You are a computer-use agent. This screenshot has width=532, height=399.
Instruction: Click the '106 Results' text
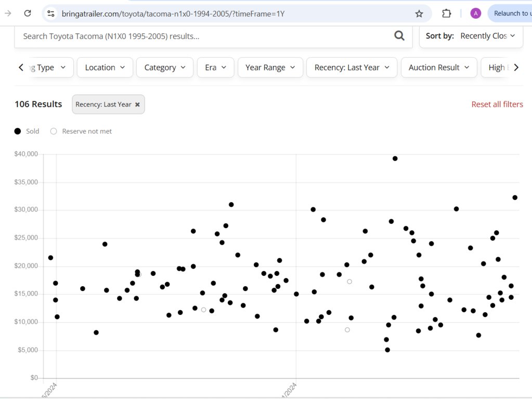coord(38,104)
